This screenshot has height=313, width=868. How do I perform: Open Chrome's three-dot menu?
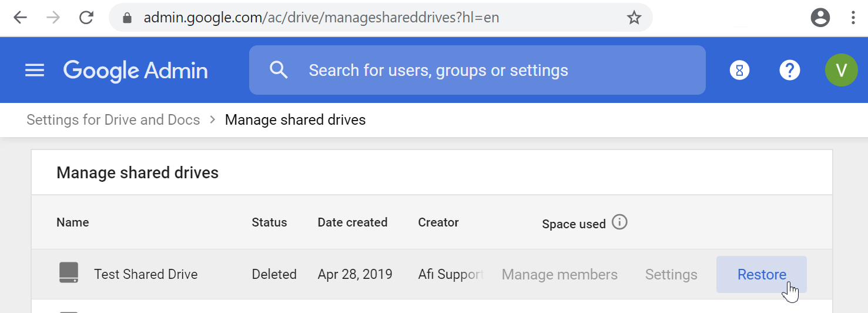pyautogui.click(x=853, y=18)
